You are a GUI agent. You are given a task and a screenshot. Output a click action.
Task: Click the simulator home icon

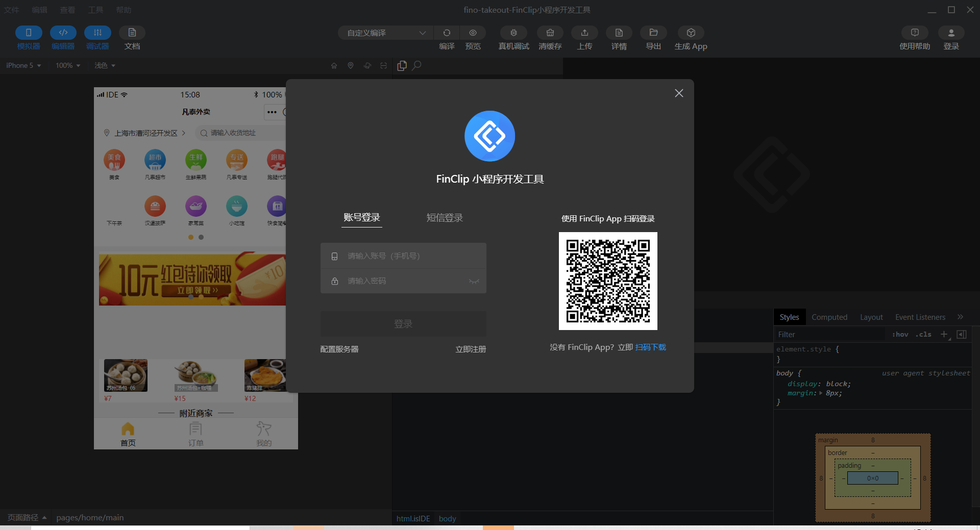334,65
